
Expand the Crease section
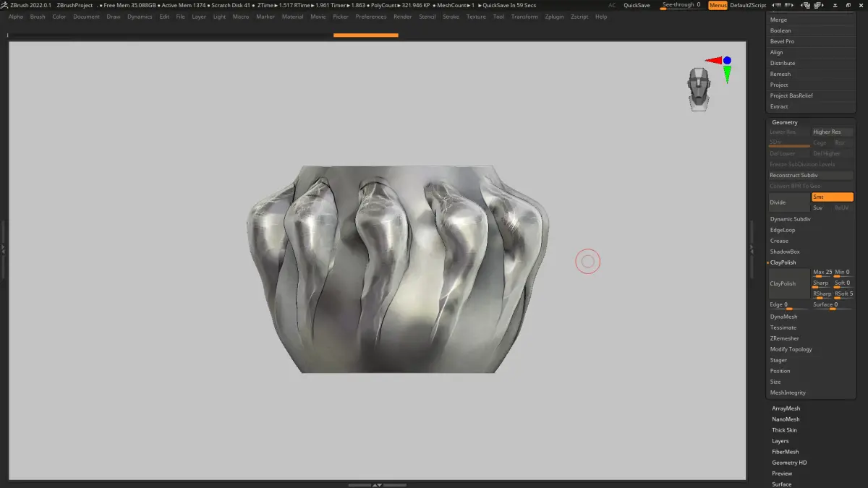[x=779, y=241]
